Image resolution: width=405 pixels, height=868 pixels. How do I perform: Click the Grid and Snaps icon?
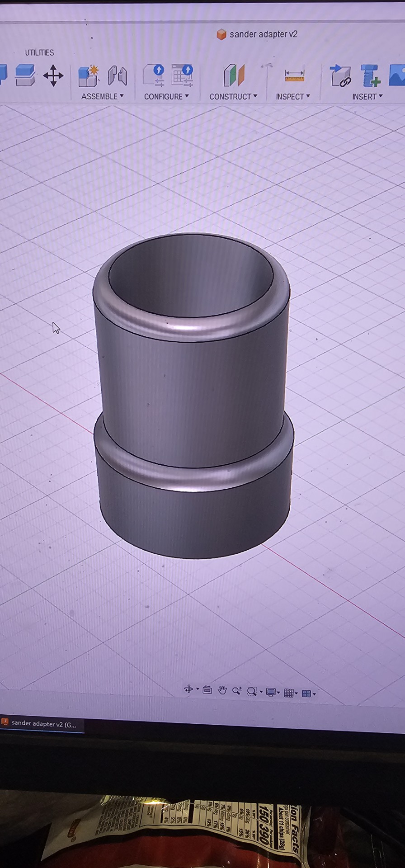[289, 693]
